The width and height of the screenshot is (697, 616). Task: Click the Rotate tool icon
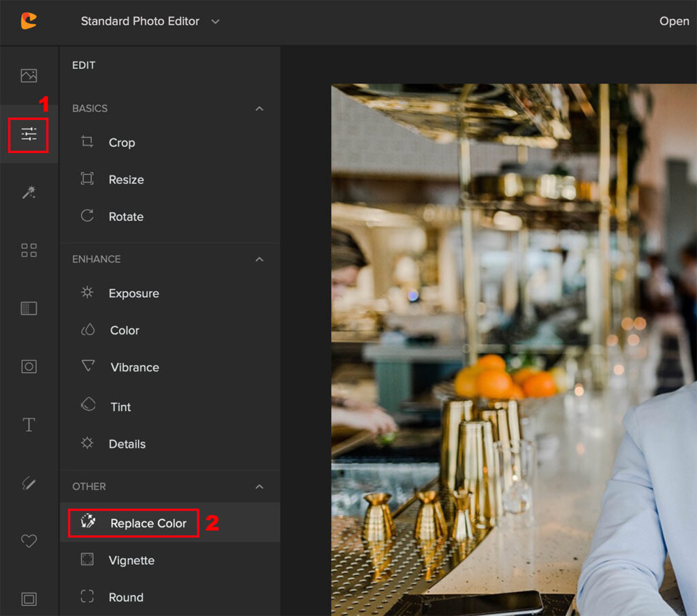click(x=87, y=216)
